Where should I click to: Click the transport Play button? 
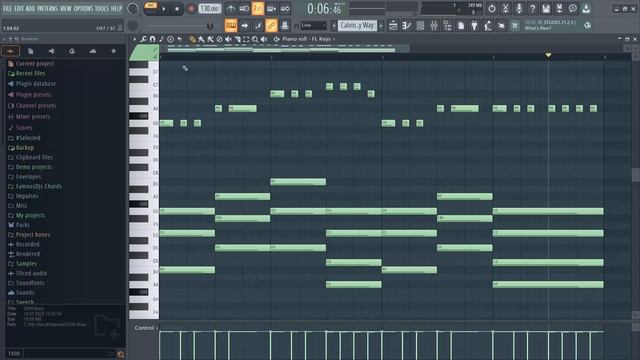tap(164, 9)
